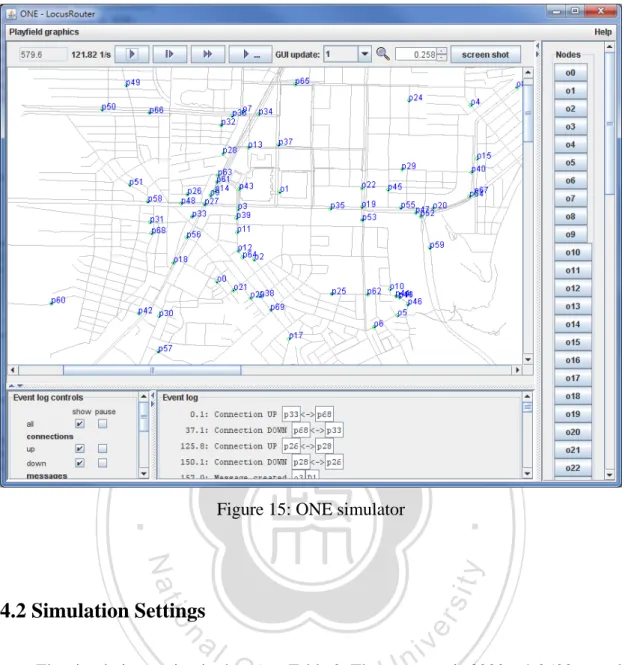Image resolution: width=625 pixels, height=665 pixels.
Task: Click the play-until-time button
Action: click(x=250, y=54)
